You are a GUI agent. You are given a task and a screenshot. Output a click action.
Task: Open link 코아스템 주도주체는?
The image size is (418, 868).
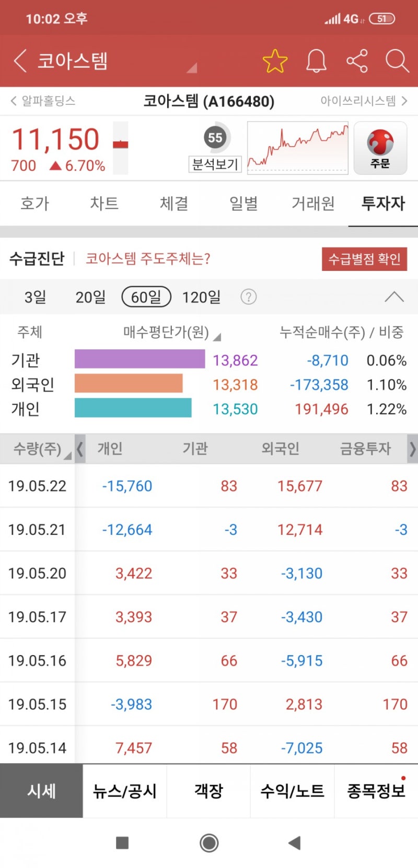pyautogui.click(x=148, y=258)
